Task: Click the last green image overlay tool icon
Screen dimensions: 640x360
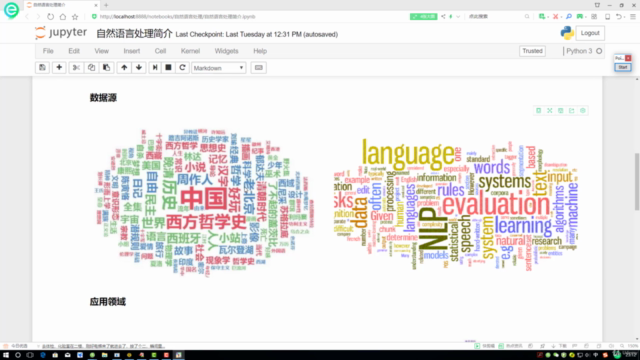Action: pyautogui.click(x=583, y=111)
